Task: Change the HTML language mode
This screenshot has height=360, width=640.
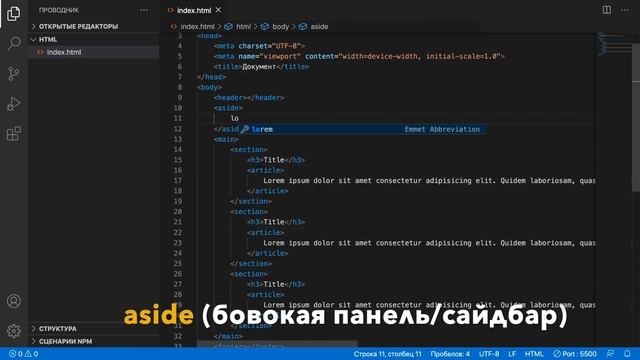Action: click(x=534, y=354)
